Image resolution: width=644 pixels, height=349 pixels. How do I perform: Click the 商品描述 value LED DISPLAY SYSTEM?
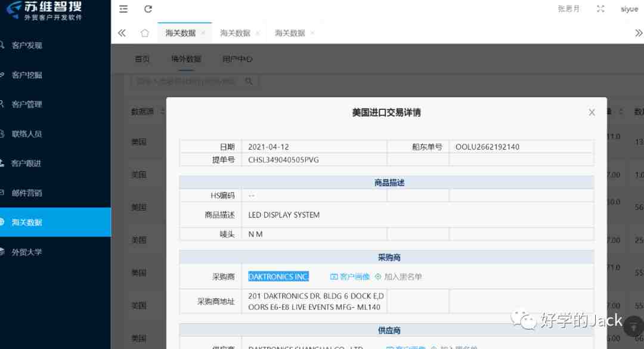(284, 215)
